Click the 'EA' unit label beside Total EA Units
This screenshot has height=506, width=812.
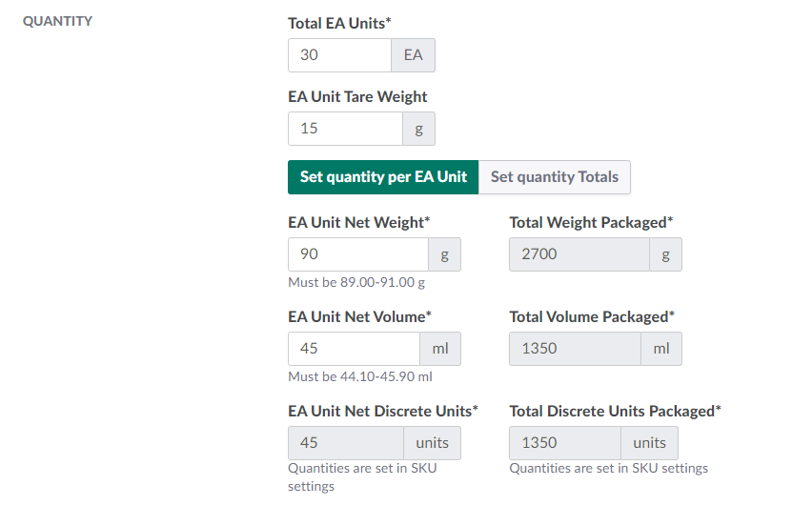[x=413, y=55]
